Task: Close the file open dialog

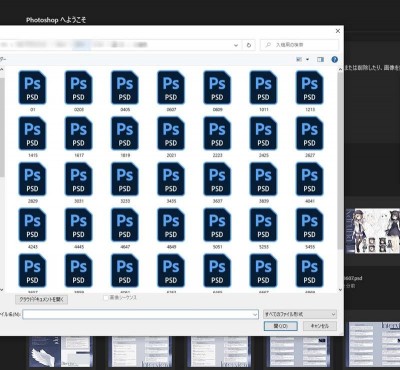Action: [338, 31]
